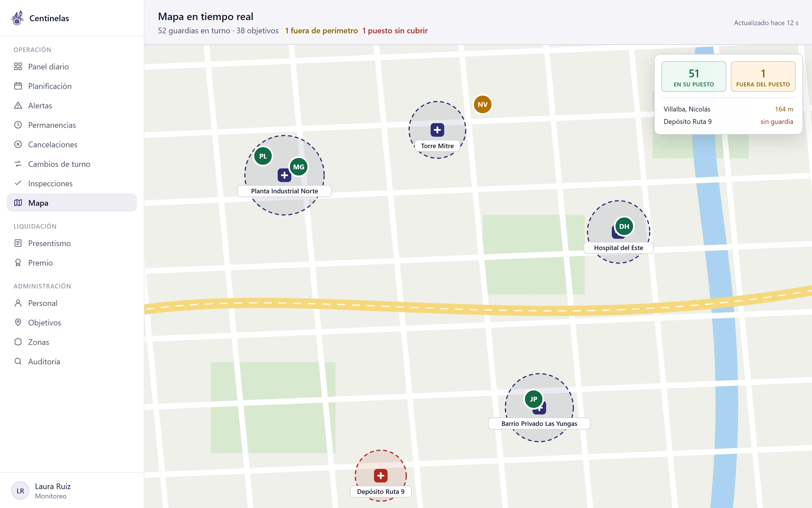Open Cambios de turno page
The image size is (812, 508).
coord(72,164)
